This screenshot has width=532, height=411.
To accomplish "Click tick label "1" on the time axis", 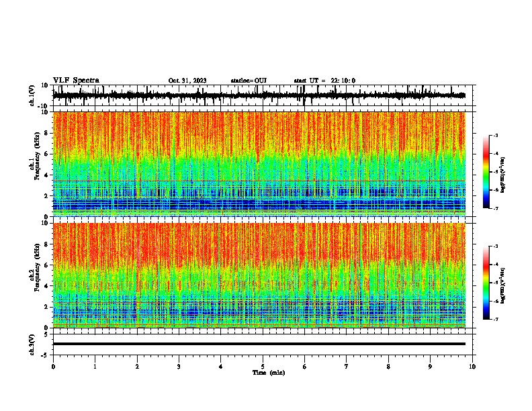I will (95, 367).
